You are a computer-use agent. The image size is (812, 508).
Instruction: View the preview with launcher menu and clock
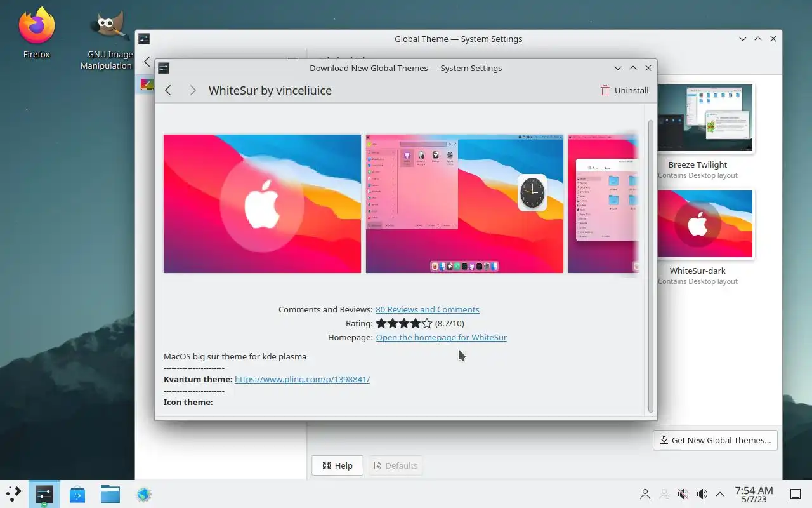tap(464, 204)
